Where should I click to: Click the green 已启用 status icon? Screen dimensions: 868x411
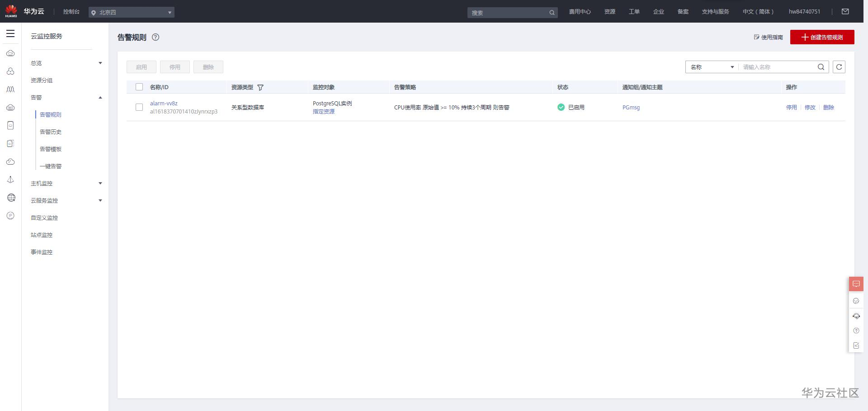coord(561,107)
